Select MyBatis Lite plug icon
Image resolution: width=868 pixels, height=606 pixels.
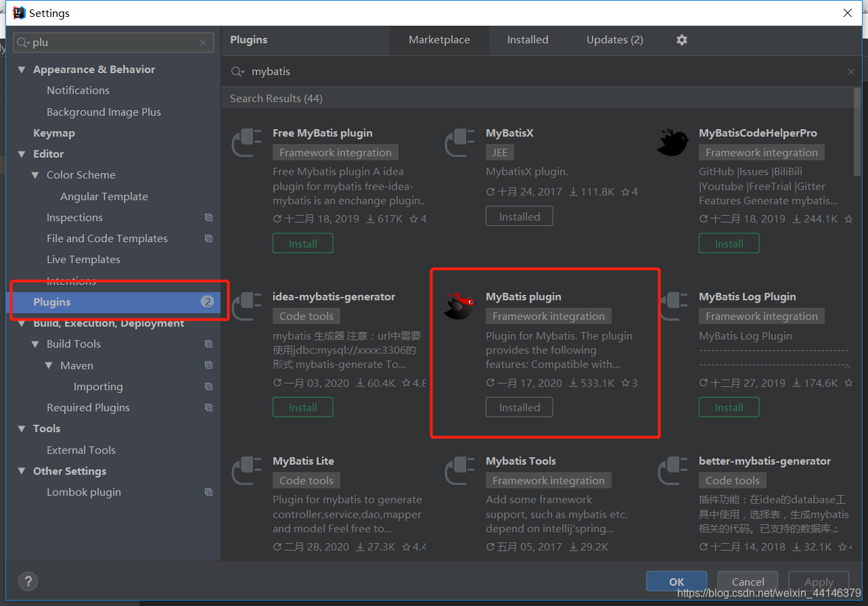pos(246,470)
